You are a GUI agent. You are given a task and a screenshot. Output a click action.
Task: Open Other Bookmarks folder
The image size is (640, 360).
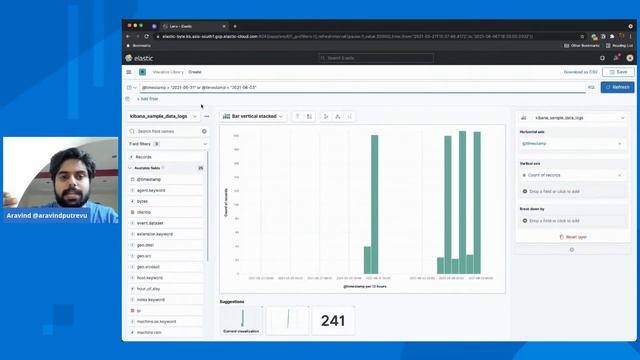[x=582, y=46]
